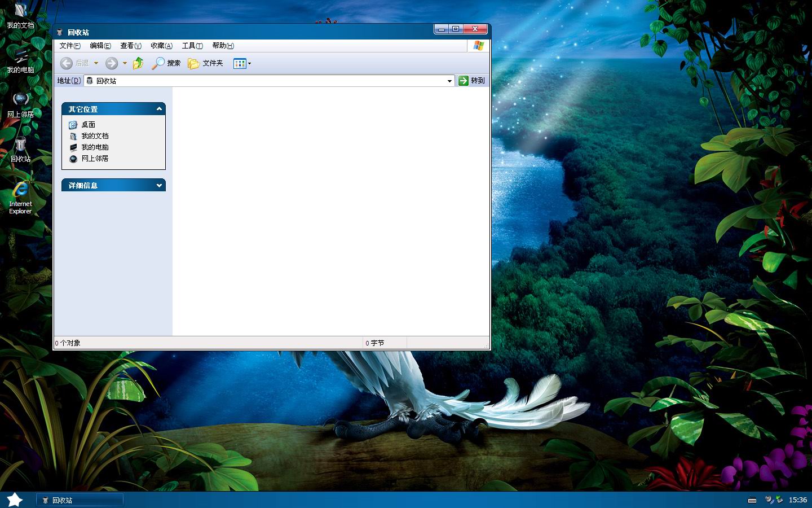The image size is (812, 508).
Task: Maximize the 回收站 window
Action: coord(456,29)
